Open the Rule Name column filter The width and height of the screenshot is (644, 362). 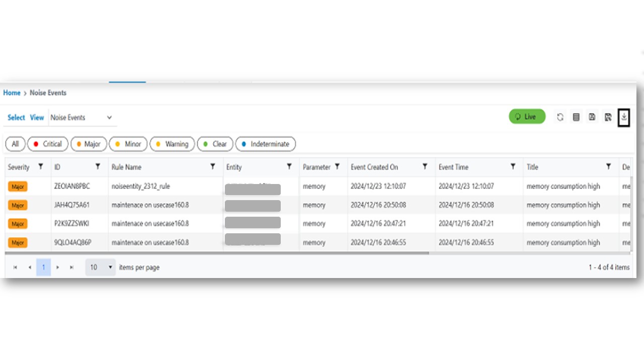pos(213,166)
